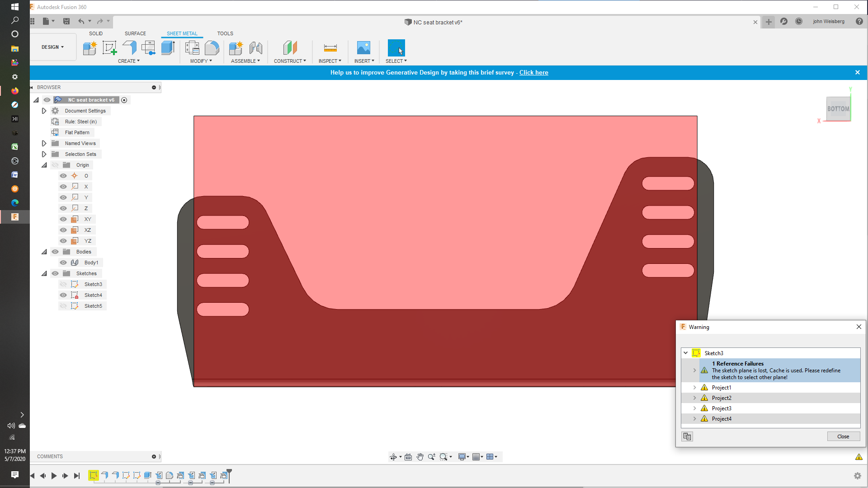The width and height of the screenshot is (868, 488).
Task: Toggle visibility of Sketch5 in browser
Action: 64,305
